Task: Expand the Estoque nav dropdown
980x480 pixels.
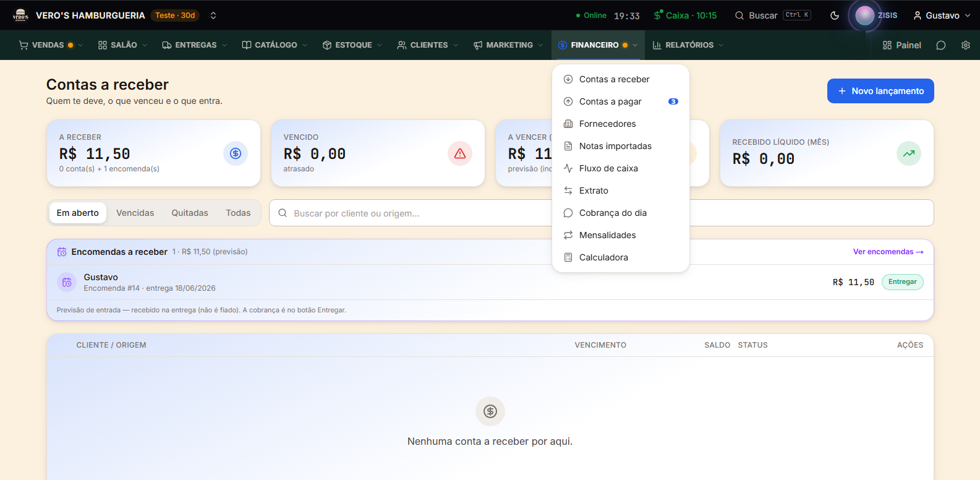Action: point(352,45)
